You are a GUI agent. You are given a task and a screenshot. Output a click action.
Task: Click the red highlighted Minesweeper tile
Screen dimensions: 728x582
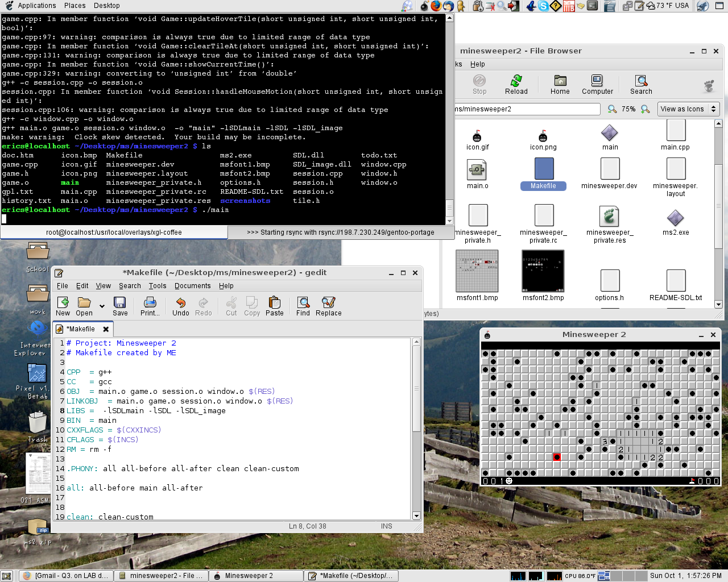(557, 457)
